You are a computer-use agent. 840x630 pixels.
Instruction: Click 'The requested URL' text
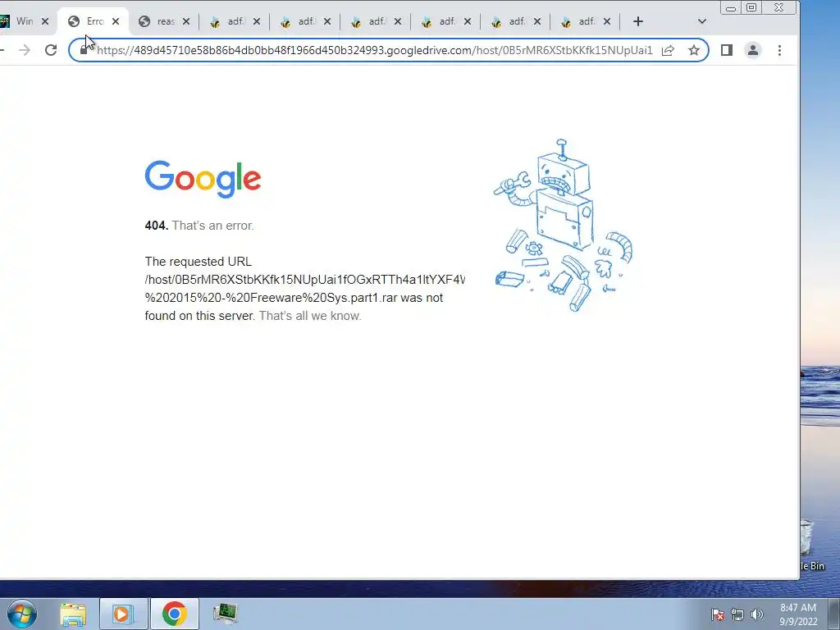coord(199,262)
